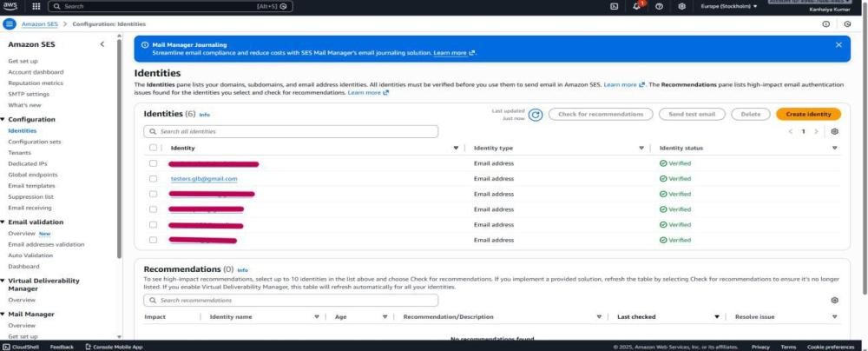Collapse the Email validation sidebar section
868x351 pixels.
3,222
